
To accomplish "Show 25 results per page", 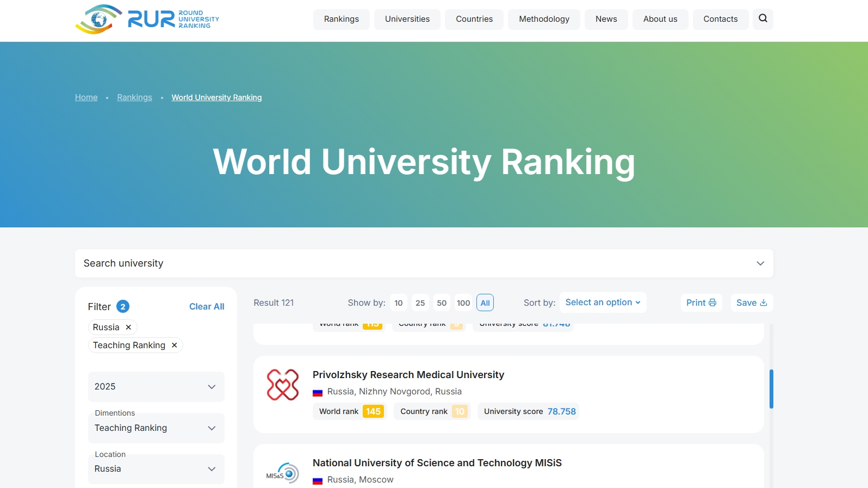I will pos(420,303).
